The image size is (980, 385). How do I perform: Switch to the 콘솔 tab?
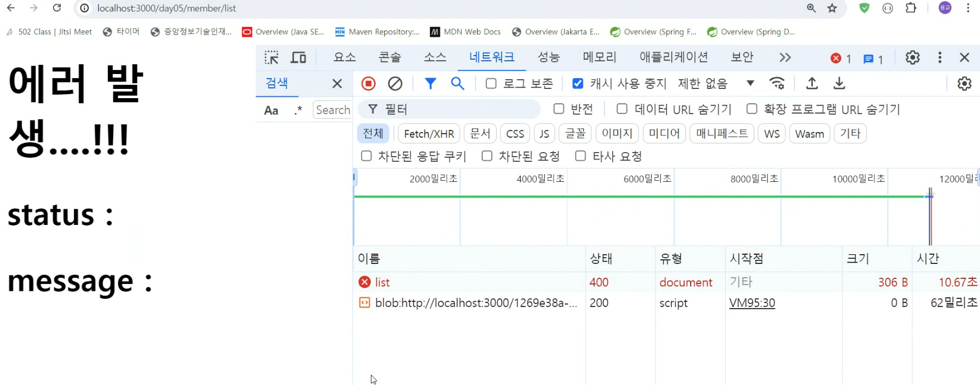(390, 57)
